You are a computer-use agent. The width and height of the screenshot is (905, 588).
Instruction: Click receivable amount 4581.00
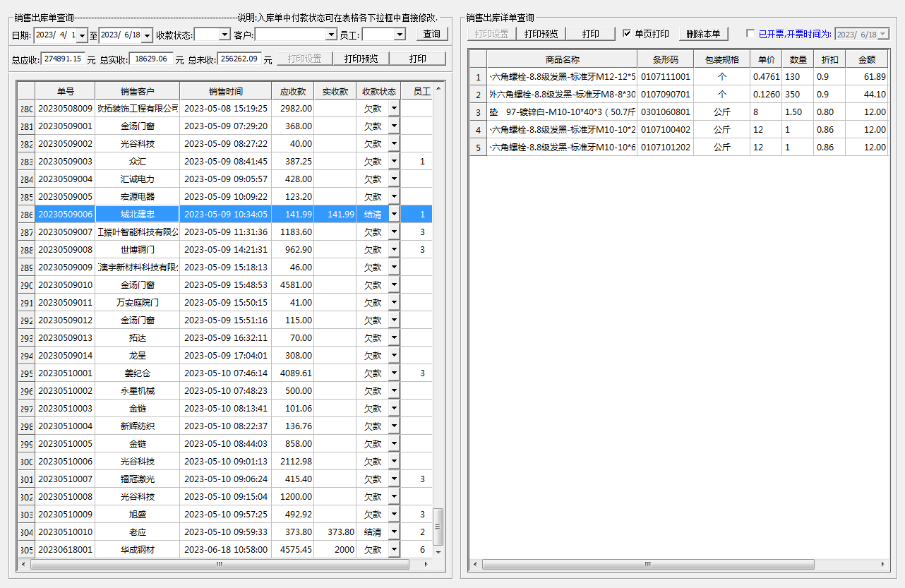pos(293,284)
